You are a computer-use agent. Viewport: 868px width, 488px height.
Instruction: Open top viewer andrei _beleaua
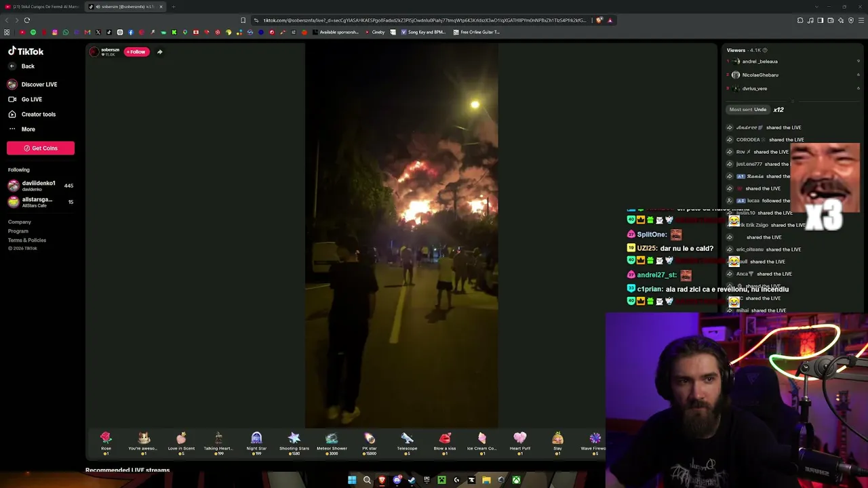coord(759,62)
